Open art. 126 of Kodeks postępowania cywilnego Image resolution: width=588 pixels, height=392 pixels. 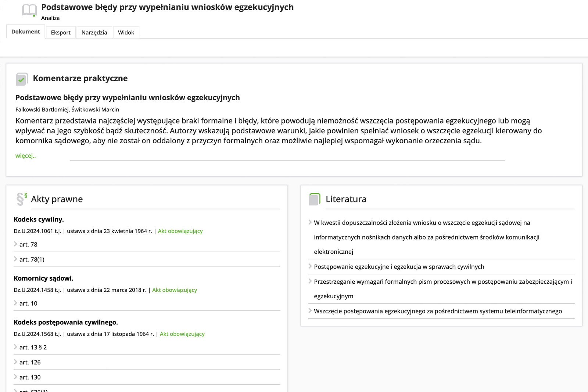pyautogui.click(x=30, y=362)
